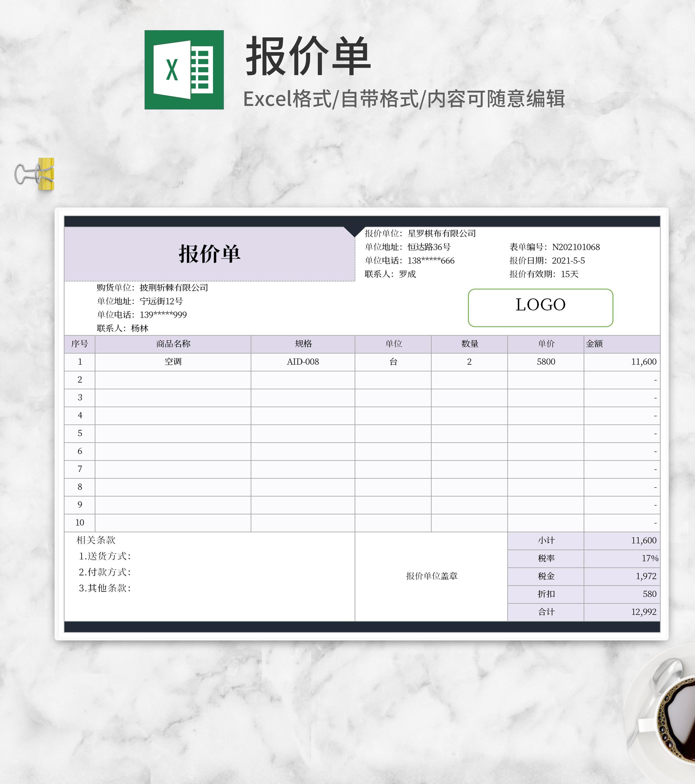Click the green Excel logo icon
The width and height of the screenshot is (695, 784).
point(184,70)
